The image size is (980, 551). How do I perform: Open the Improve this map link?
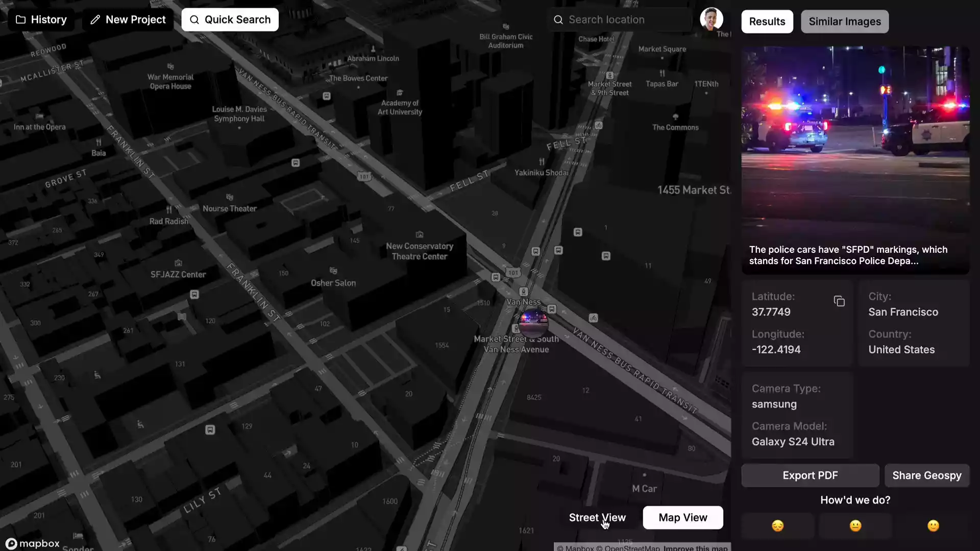695,548
